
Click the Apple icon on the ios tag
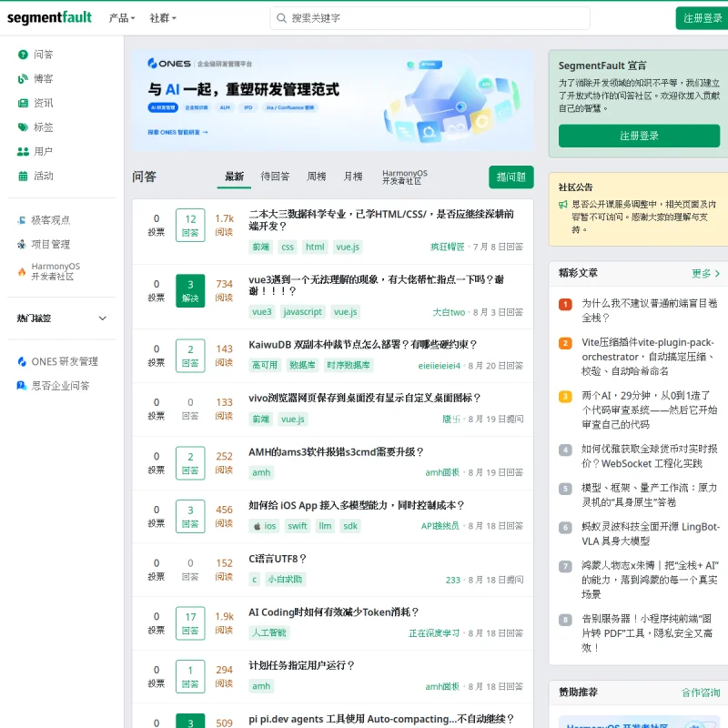coord(257,526)
